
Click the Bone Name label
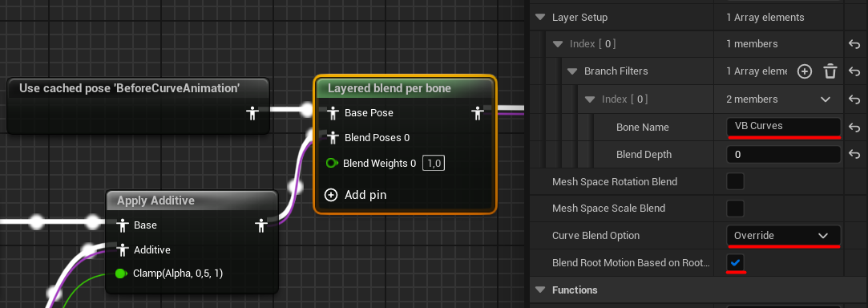click(x=642, y=127)
